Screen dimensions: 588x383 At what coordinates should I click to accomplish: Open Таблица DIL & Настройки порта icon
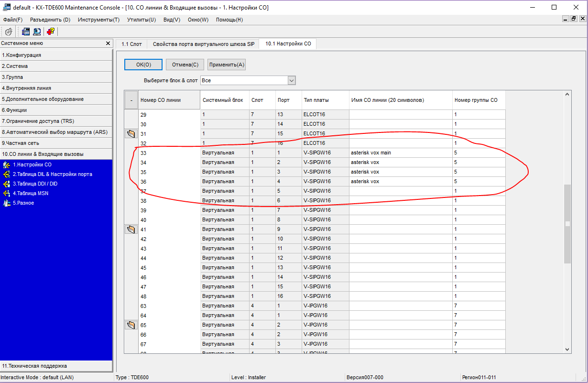point(7,174)
